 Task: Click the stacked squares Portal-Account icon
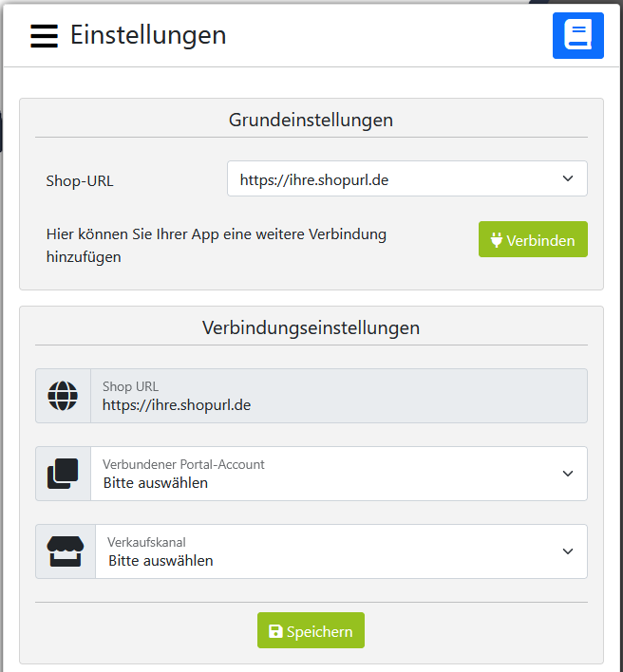(63, 474)
